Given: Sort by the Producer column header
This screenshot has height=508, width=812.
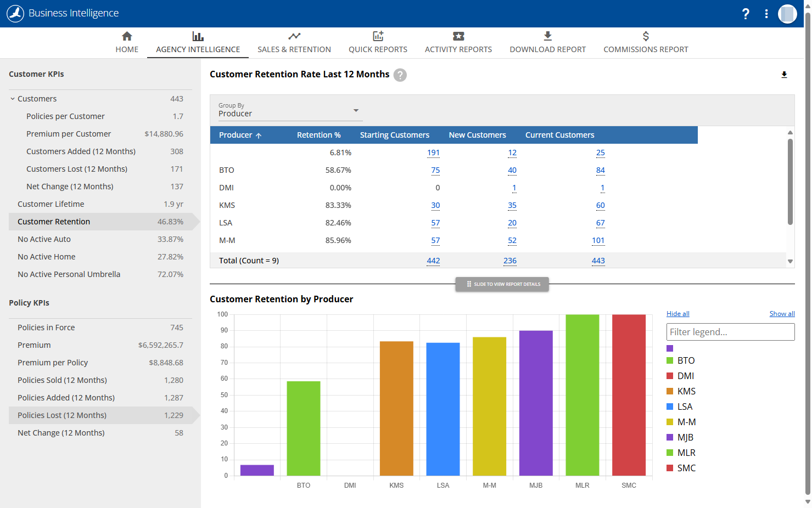Looking at the screenshot, I should point(240,135).
